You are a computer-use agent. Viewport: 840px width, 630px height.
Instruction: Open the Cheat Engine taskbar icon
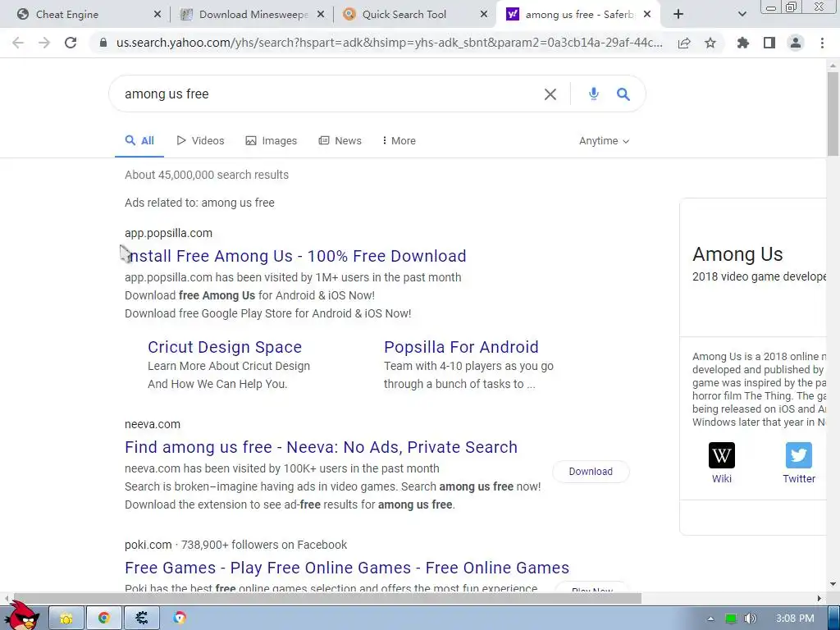click(x=142, y=619)
